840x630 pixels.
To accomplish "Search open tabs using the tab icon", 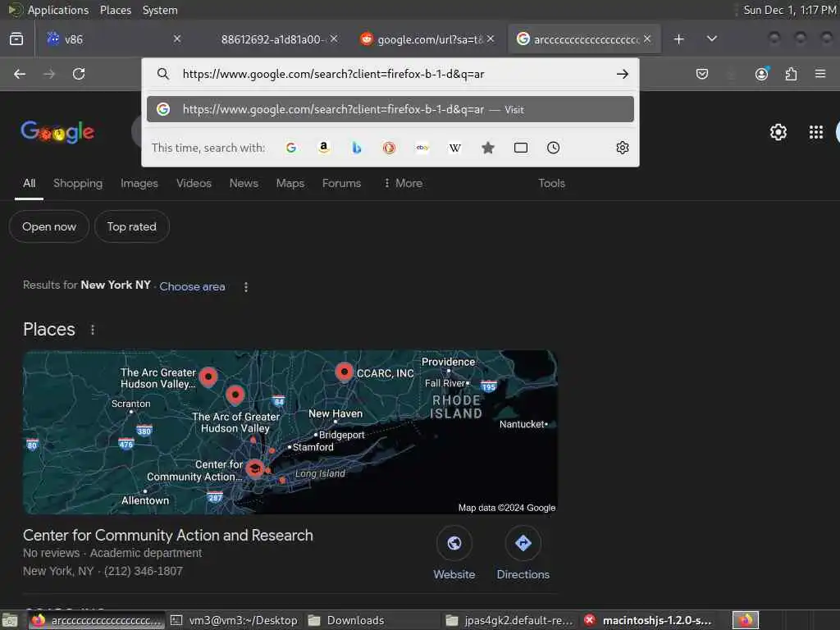I will click(x=521, y=148).
